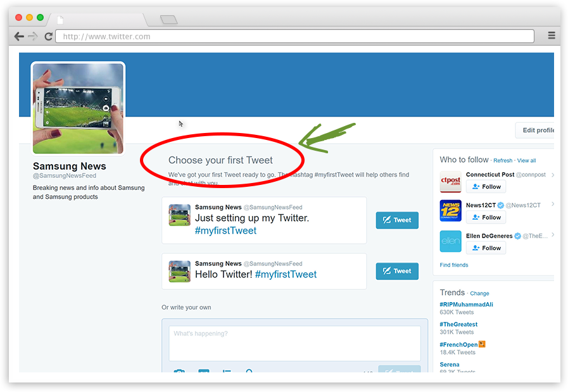Click avatar on 'Just setting up' tweet
Screen dimensions: 568x392
180,215
